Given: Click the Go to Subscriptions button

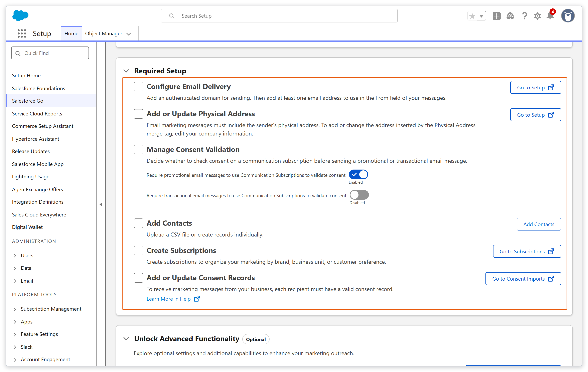Looking at the screenshot, I should tap(527, 252).
